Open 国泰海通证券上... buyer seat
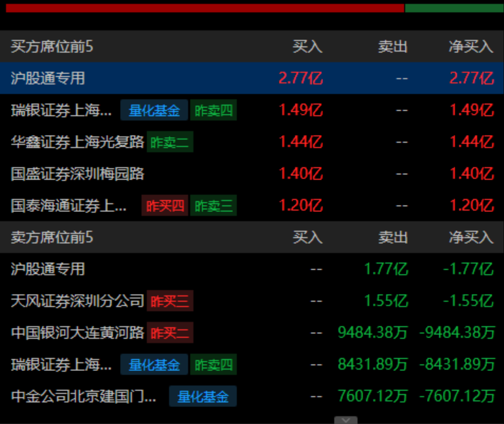This screenshot has height=424, width=504. pyautogui.click(x=68, y=206)
